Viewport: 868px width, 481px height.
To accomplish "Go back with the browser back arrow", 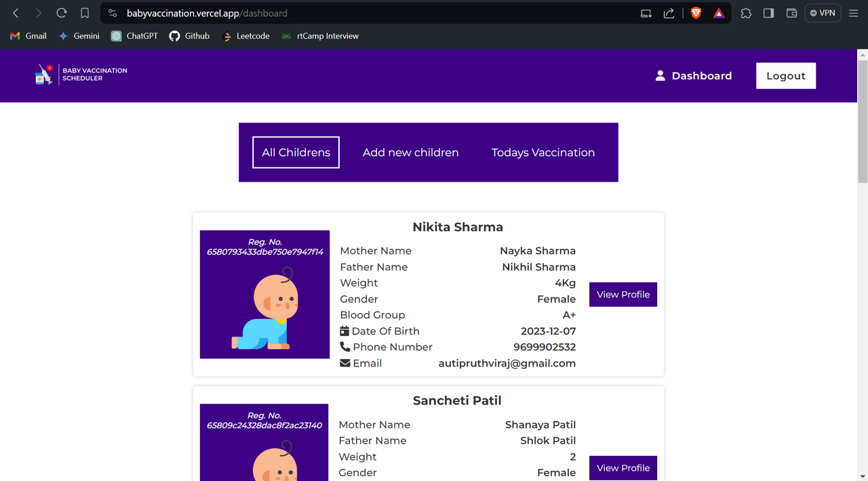I will pos(16,13).
